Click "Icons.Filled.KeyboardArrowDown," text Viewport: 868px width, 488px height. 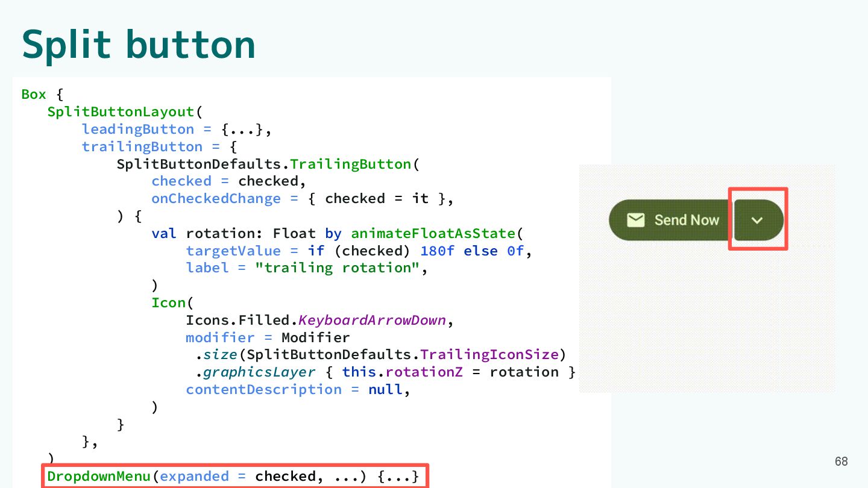(x=320, y=320)
